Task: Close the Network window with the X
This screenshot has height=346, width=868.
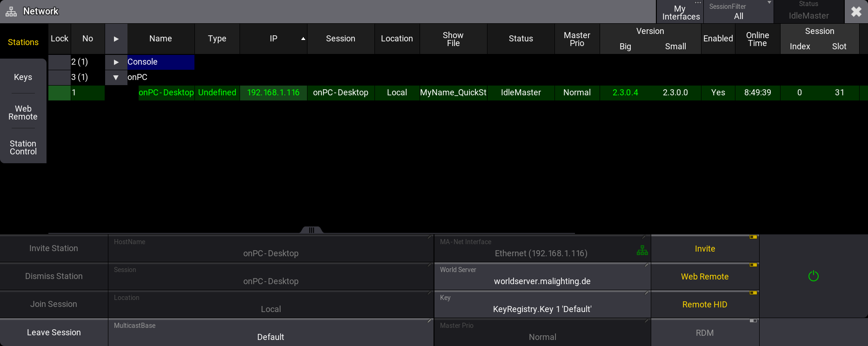Action: [x=856, y=12]
